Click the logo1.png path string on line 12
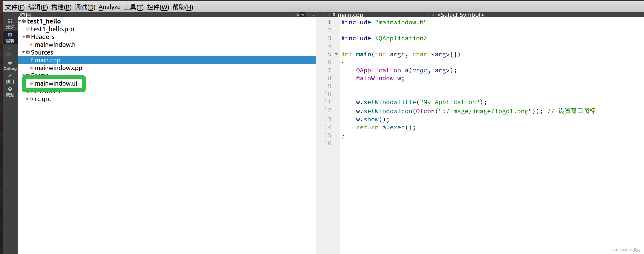The image size is (644, 254). [485, 111]
